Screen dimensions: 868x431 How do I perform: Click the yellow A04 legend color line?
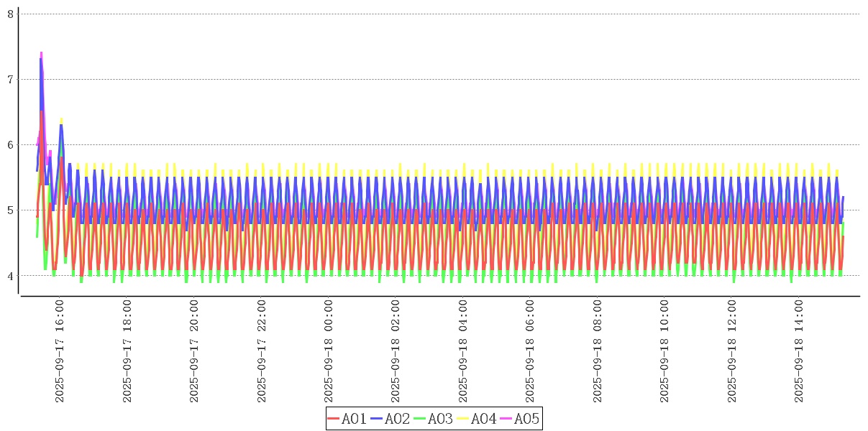(463, 419)
